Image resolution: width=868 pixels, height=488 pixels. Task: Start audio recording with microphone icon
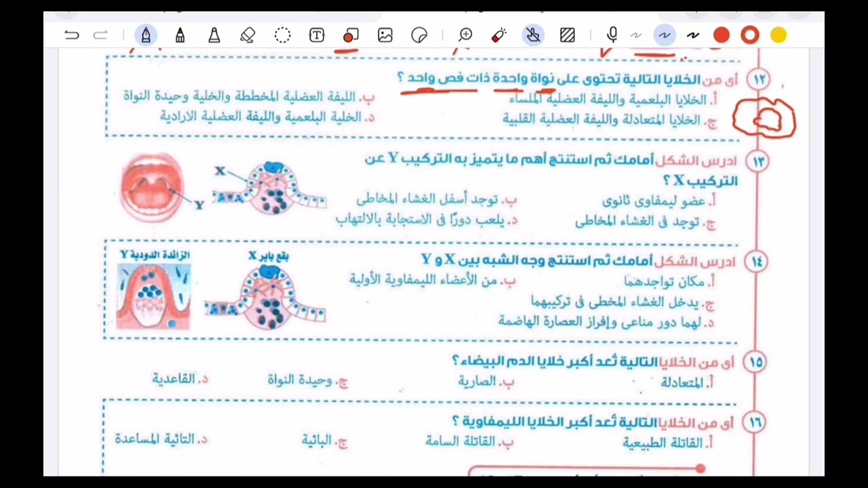tap(612, 35)
